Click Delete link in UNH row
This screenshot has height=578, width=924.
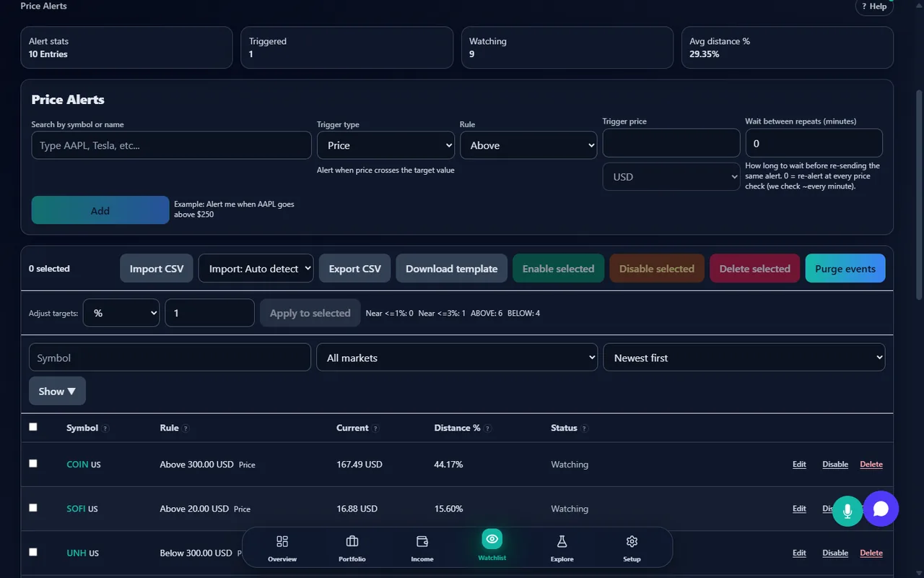871,553
